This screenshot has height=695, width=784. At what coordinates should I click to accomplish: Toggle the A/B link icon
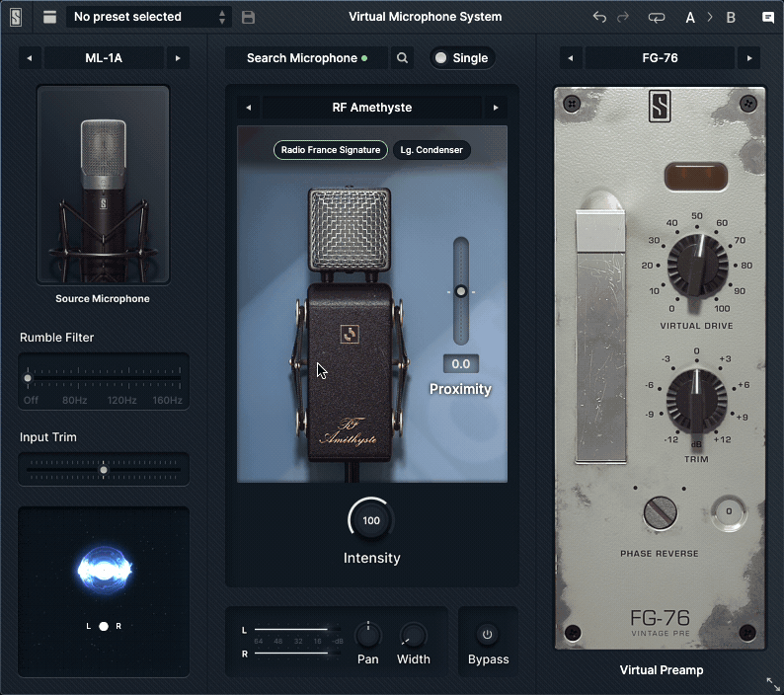coord(657,18)
